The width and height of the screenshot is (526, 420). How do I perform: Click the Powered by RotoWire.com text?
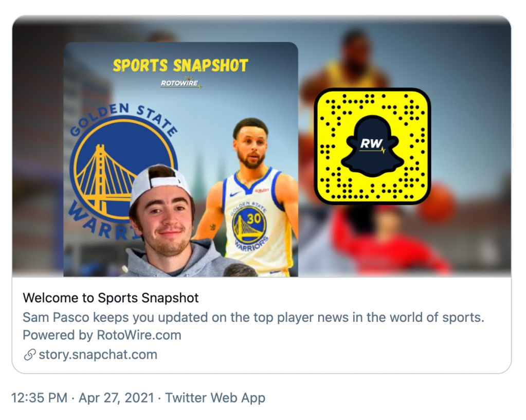[x=102, y=335]
